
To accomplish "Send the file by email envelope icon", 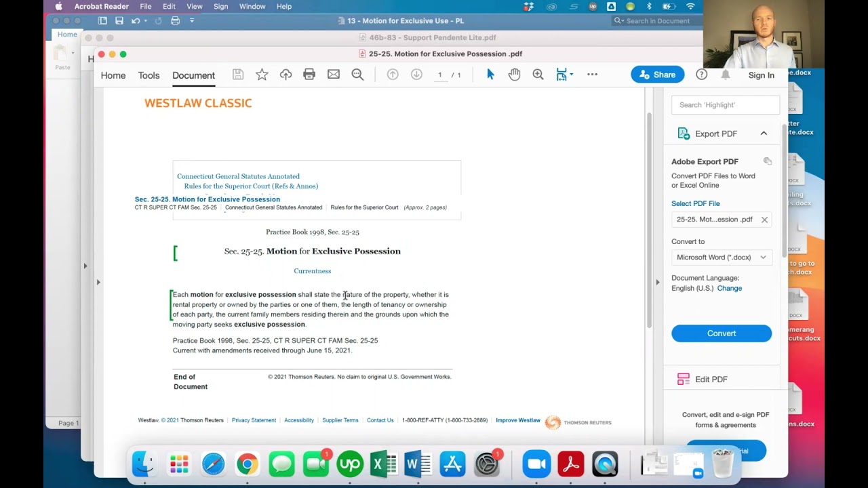I will tap(334, 75).
